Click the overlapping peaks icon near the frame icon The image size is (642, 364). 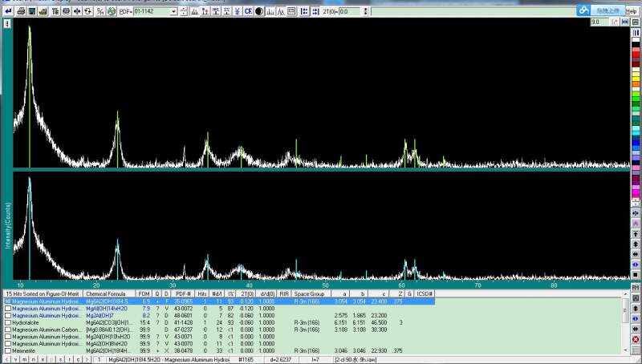coord(281,11)
